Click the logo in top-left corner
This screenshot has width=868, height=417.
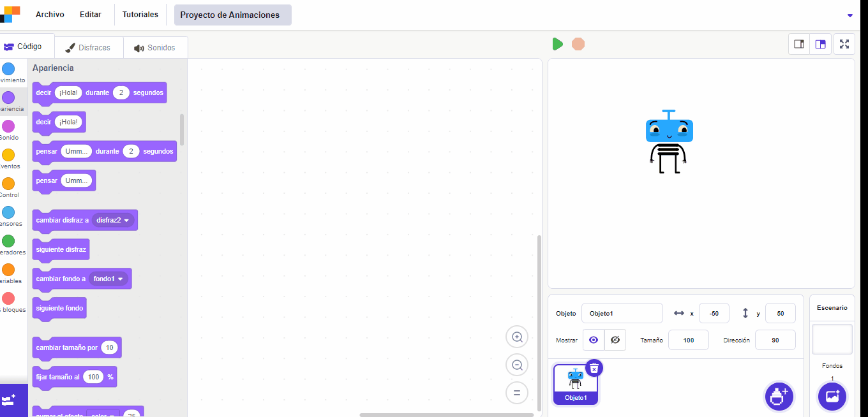click(10, 15)
